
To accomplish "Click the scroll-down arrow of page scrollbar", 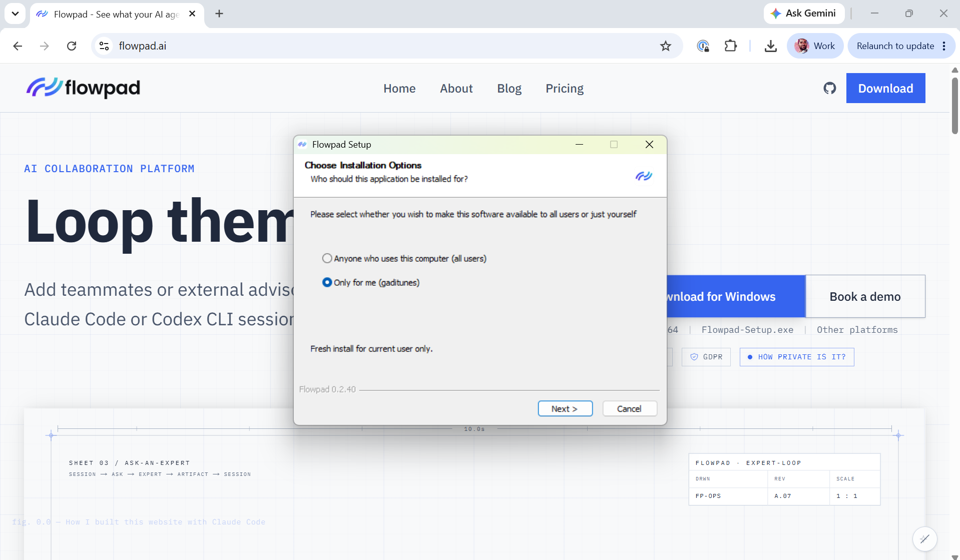I will (955, 556).
